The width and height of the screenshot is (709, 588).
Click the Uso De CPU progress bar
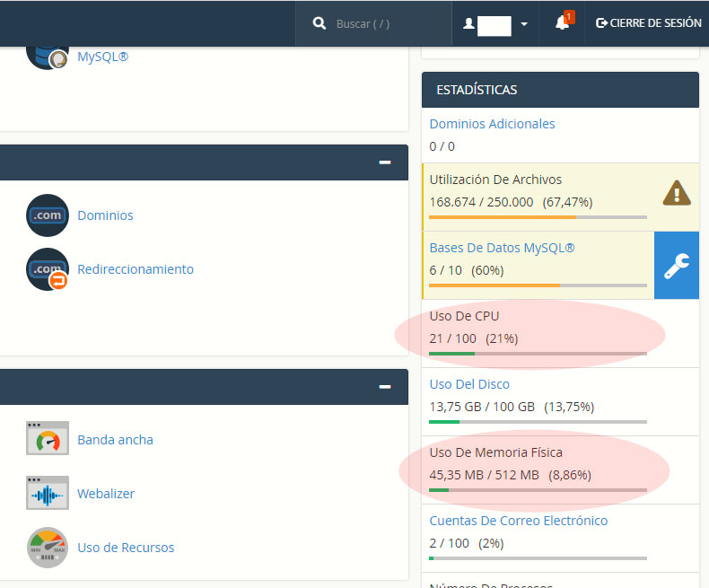coord(538,354)
